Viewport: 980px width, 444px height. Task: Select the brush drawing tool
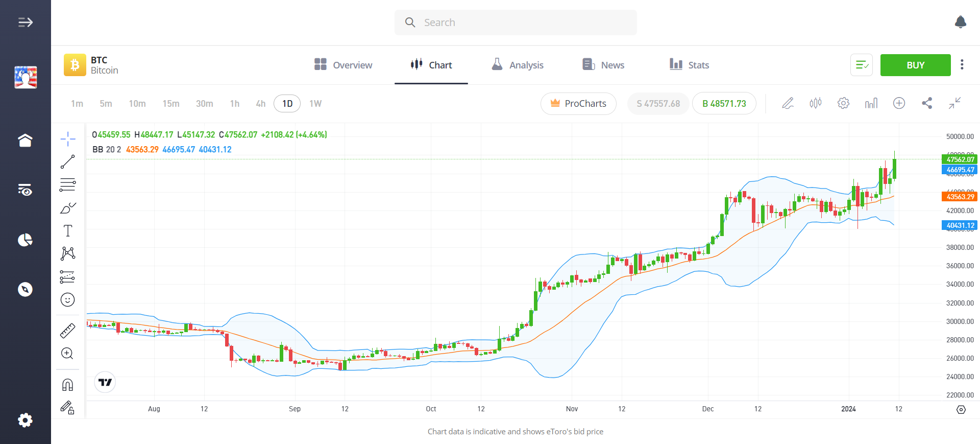(x=68, y=208)
